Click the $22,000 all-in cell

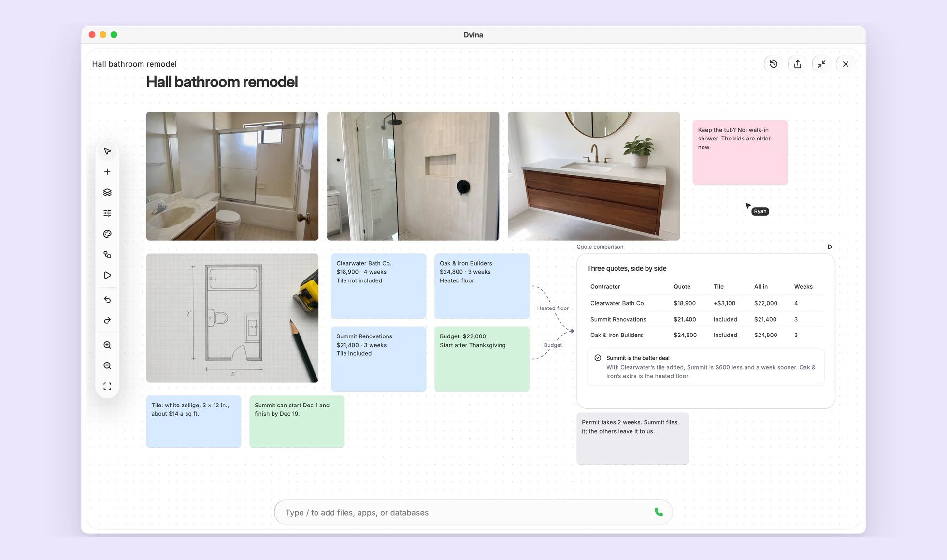click(765, 303)
